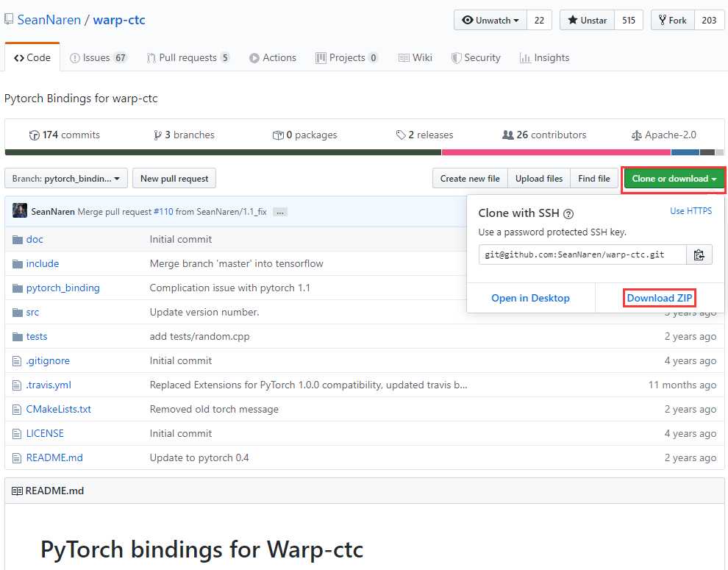The image size is (728, 570).
Task: Click New pull request button
Action: pos(174,179)
